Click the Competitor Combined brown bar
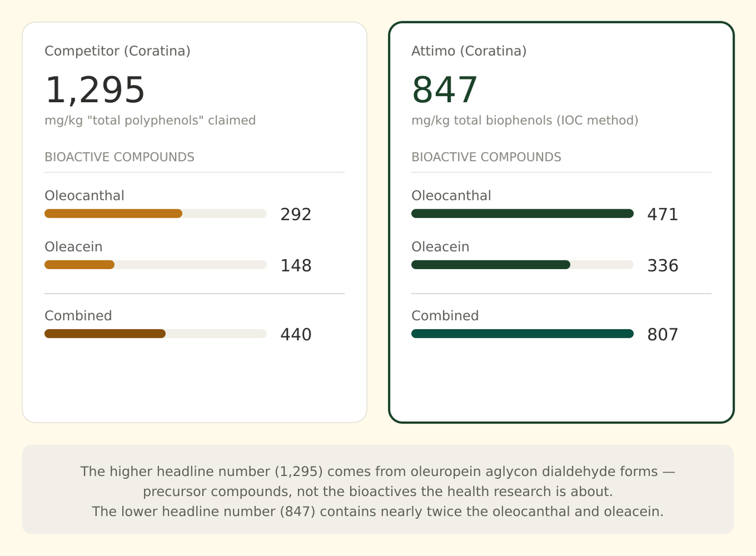 tap(105, 333)
